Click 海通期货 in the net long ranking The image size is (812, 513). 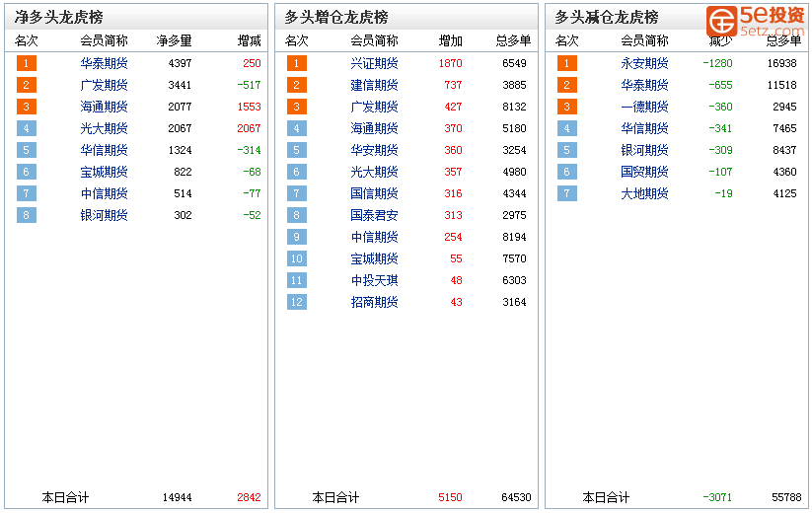(x=104, y=107)
